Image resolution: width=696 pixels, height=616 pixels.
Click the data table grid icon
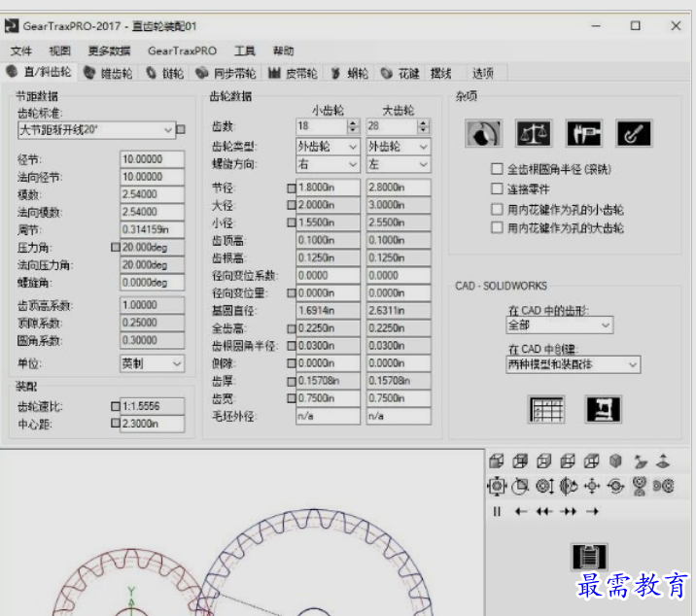pos(546,409)
